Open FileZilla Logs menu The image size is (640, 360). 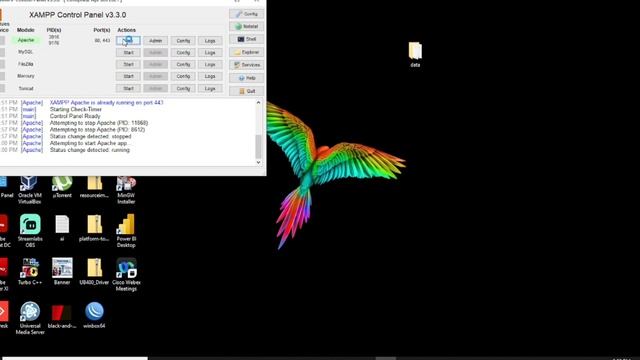[210, 64]
